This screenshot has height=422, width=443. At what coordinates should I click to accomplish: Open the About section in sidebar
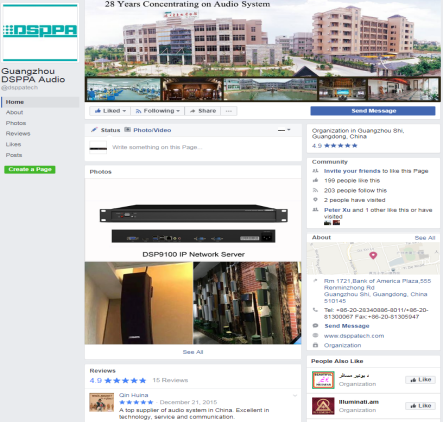click(x=14, y=112)
